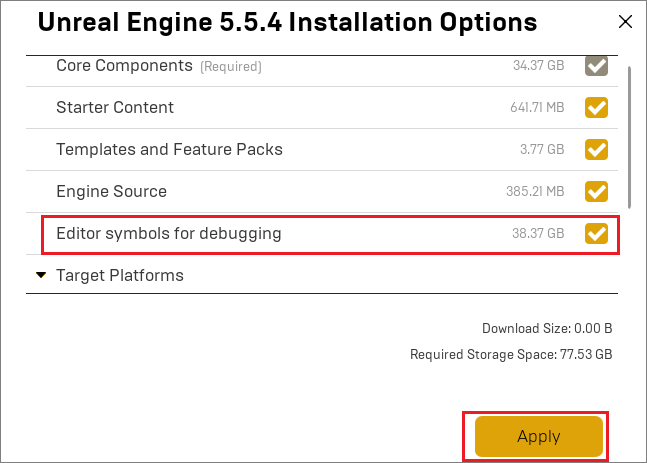Click the 34.37 GB size value

coord(538,65)
